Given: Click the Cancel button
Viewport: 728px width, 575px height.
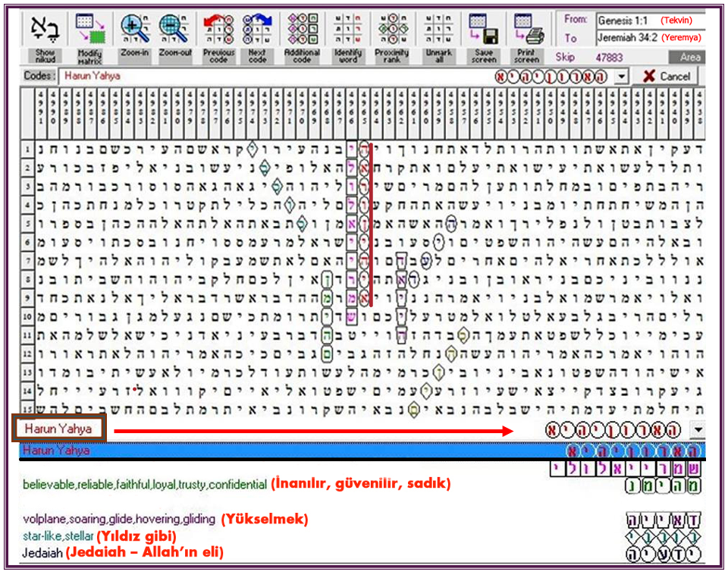Looking at the screenshot, I should coord(666,76).
